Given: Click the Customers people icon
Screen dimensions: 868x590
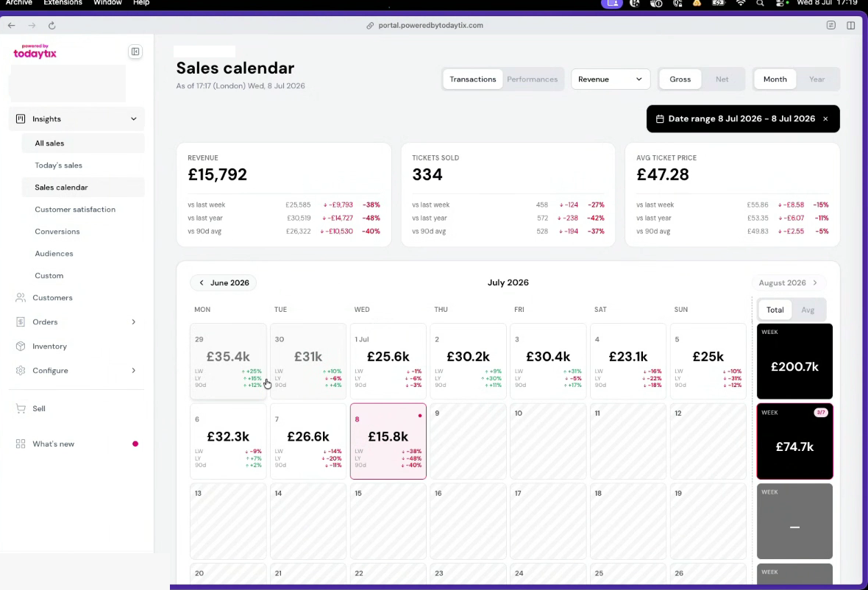Looking at the screenshot, I should click(x=21, y=298).
